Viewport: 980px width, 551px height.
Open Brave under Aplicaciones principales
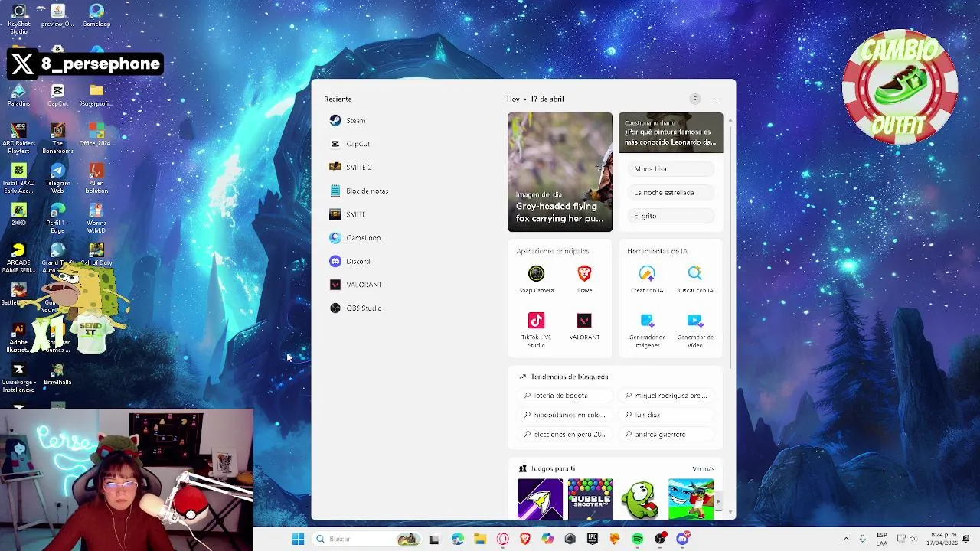coord(584,279)
